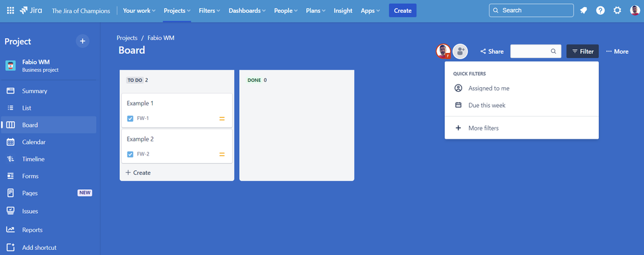Click the Timeline sidebar icon

[x=11, y=159]
